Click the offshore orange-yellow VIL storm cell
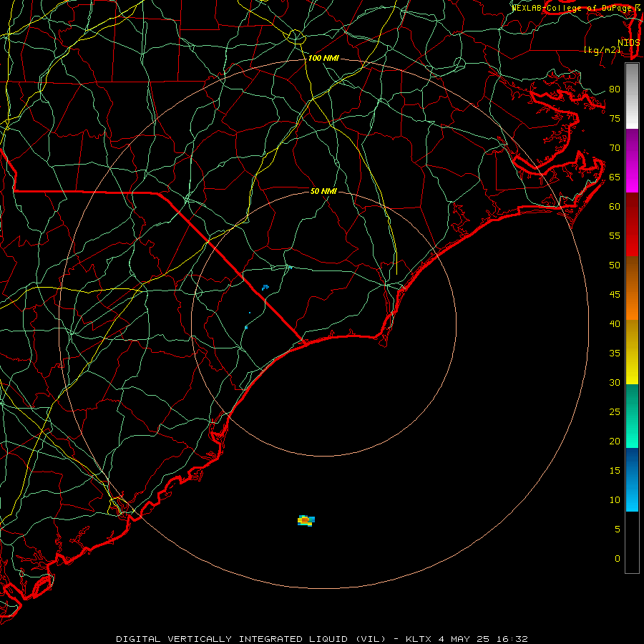The height and width of the screenshot is (644, 644). pyautogui.click(x=306, y=520)
